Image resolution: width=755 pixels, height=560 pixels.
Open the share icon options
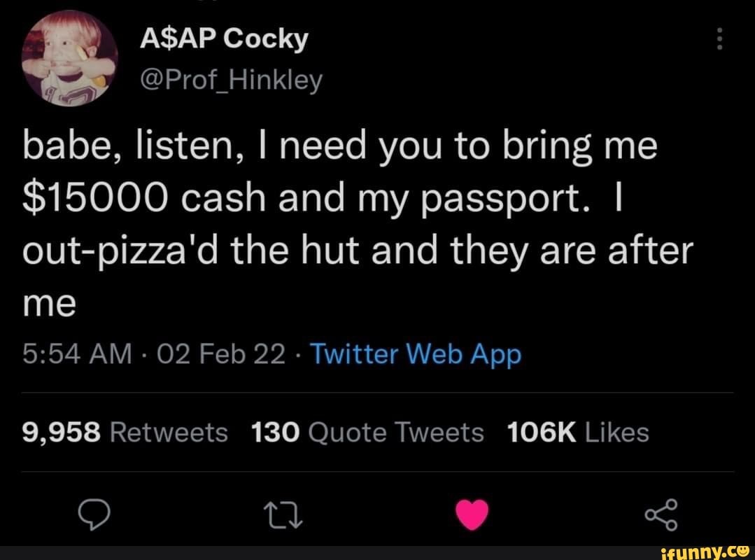661,515
